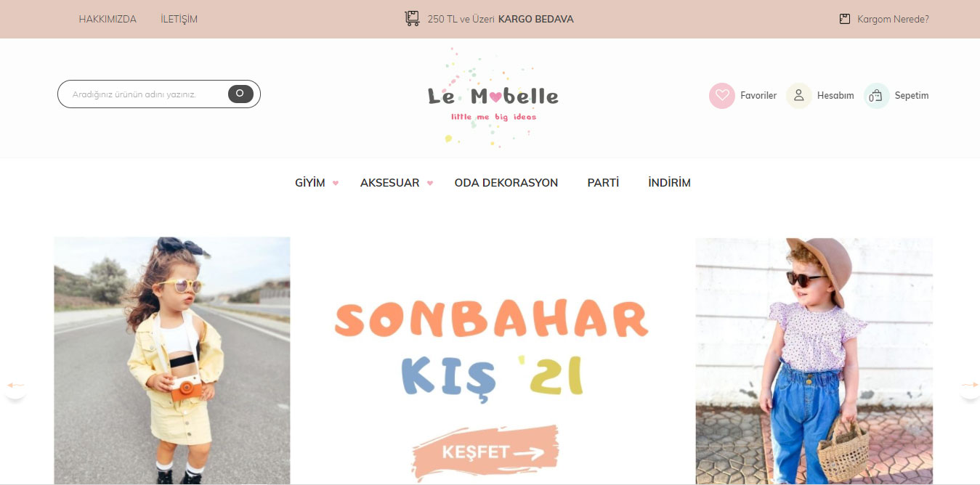Open the HAKKIMIZDA link
The image size is (980, 485).
coord(108,19)
